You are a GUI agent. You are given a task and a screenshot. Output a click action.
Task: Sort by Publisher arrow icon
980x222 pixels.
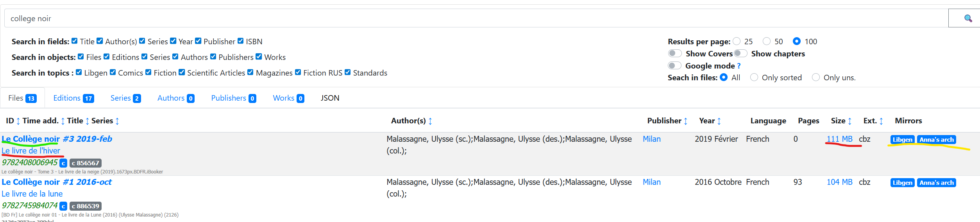tap(685, 121)
